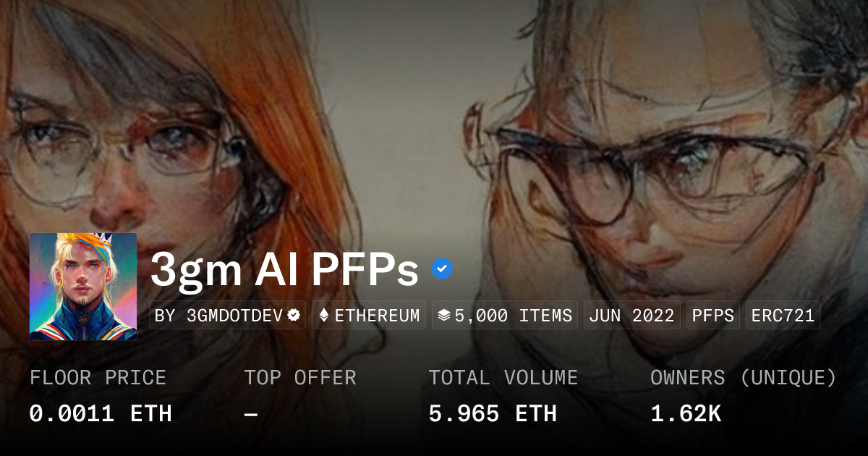The height and width of the screenshot is (456, 868).
Task: Select the PFPS category tag
Action: point(712,316)
